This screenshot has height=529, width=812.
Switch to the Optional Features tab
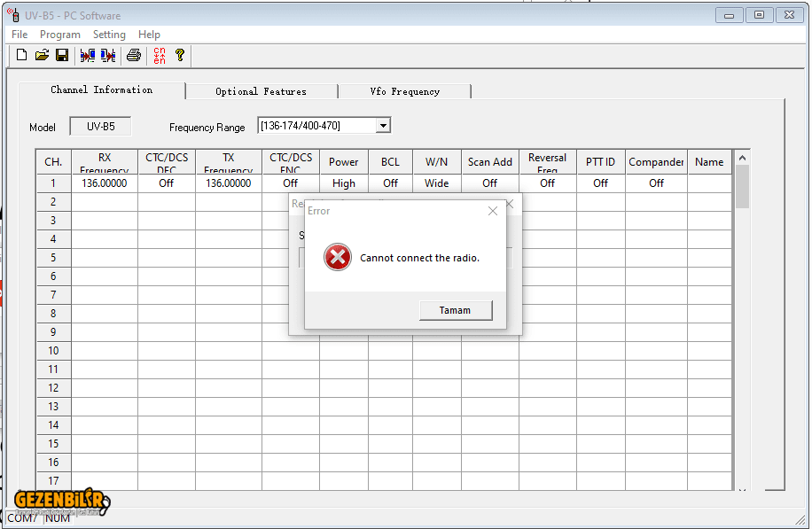point(261,91)
